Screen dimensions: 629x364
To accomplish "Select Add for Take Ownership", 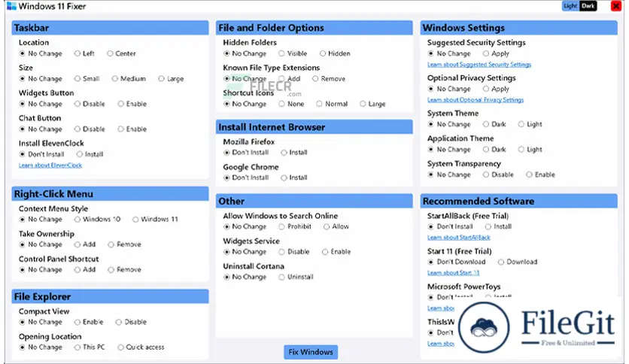I will point(84,244).
